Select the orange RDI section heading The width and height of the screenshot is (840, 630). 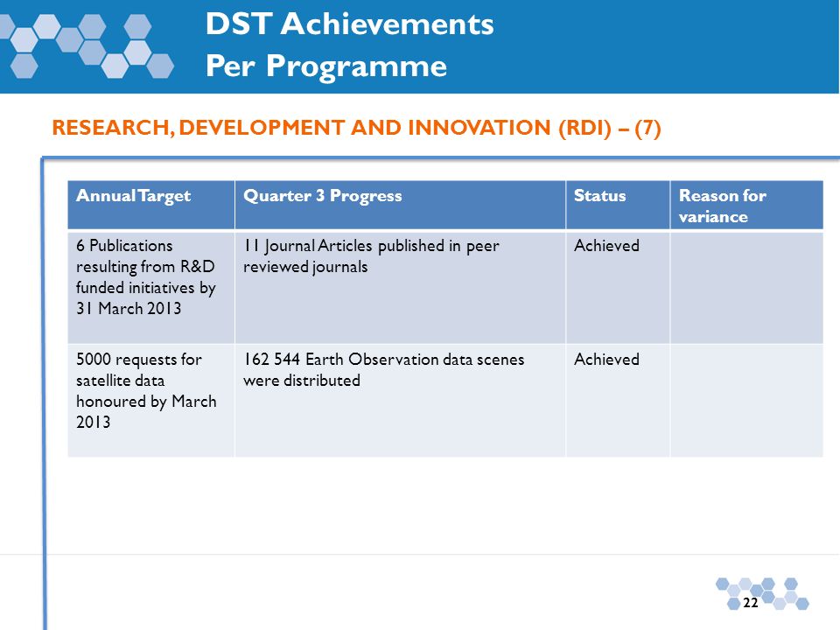coord(356,128)
